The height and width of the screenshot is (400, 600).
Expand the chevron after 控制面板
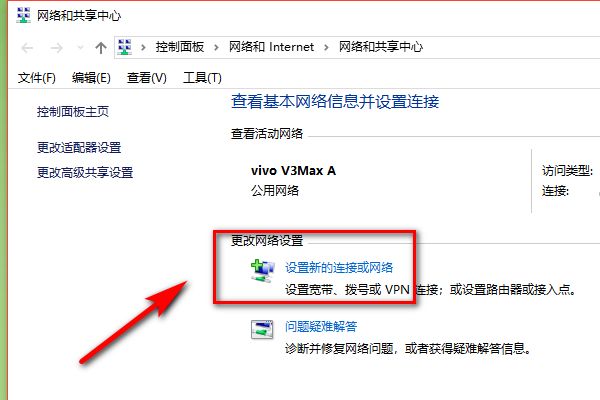[x=216, y=47]
